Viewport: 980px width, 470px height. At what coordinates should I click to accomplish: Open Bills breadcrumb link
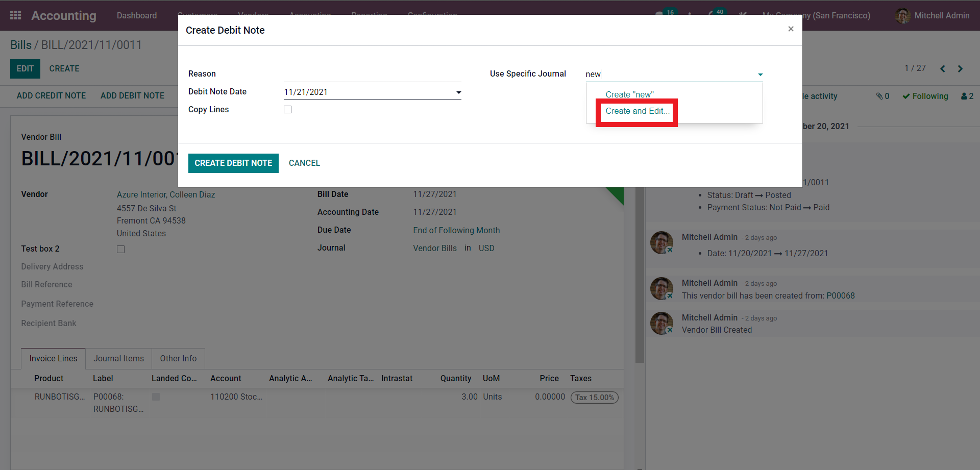pos(21,45)
